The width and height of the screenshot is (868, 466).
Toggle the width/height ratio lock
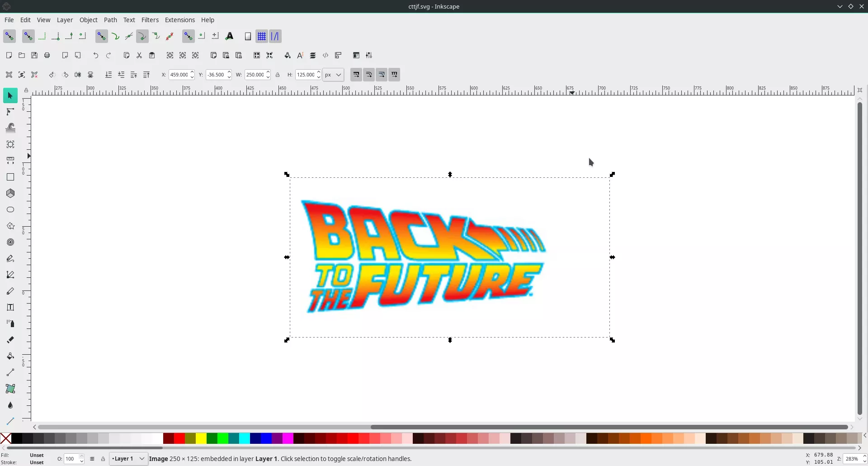[x=278, y=75]
